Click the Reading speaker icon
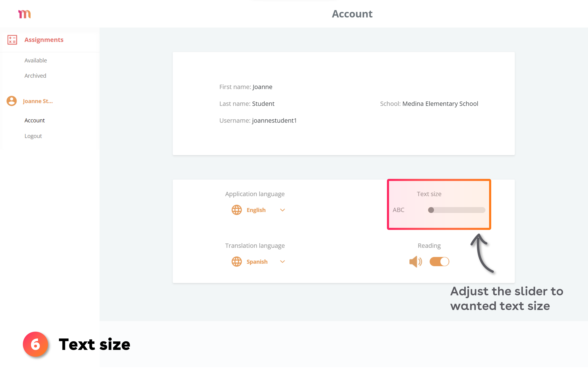588x368 pixels. coord(415,262)
